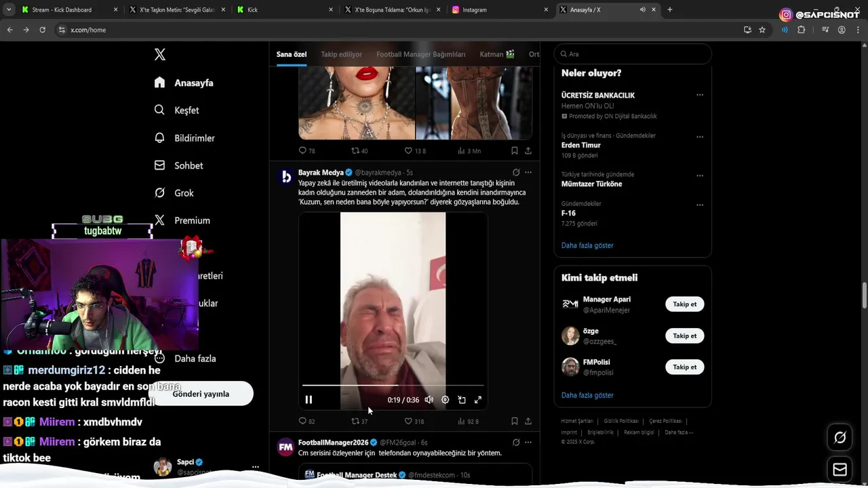Open the Erden Timur trending topic
The width and height of the screenshot is (868, 488).
pyautogui.click(x=581, y=145)
